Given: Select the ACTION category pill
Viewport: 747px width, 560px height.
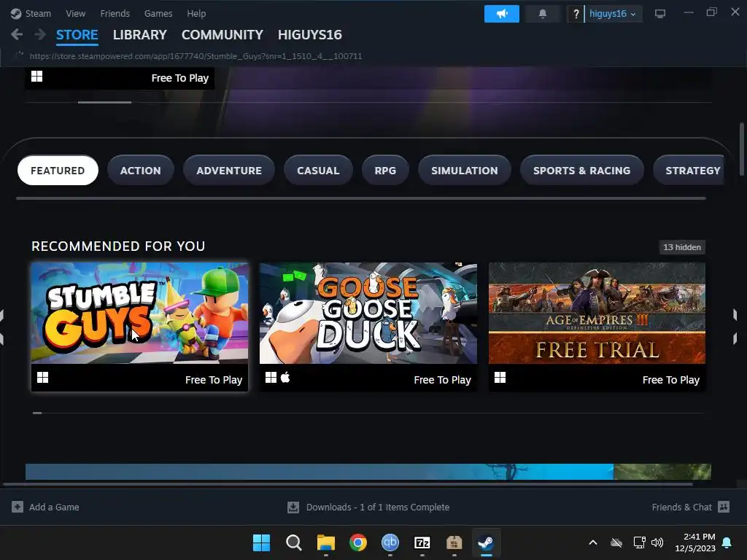Looking at the screenshot, I should [141, 171].
